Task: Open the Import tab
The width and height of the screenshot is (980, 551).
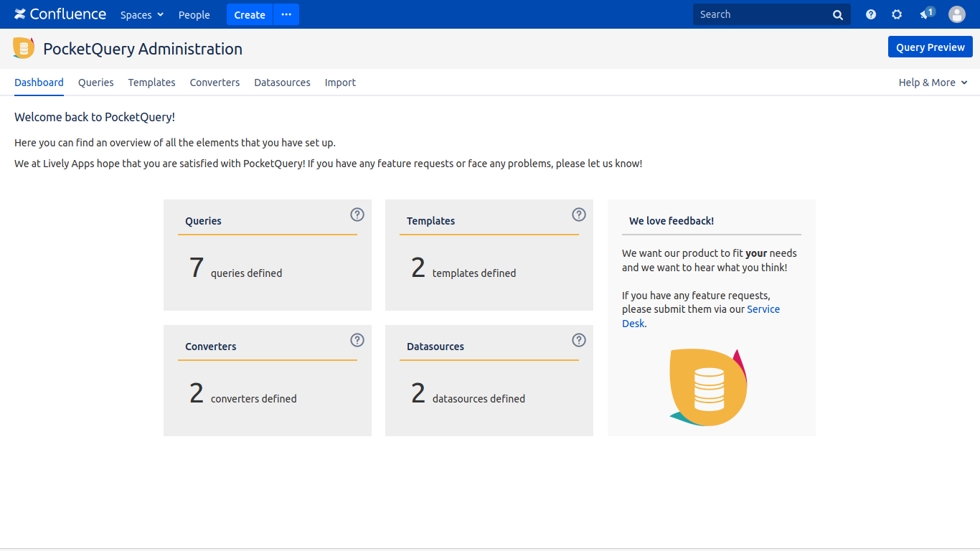Action: click(340, 83)
